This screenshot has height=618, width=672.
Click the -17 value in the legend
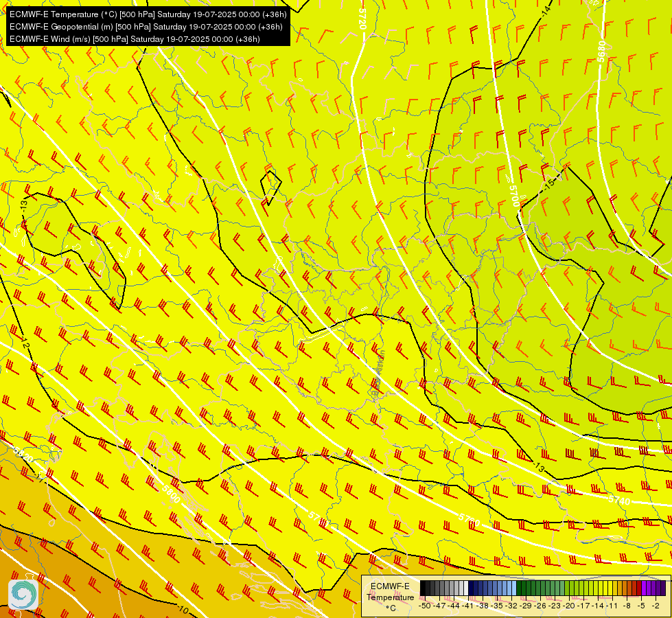583,606
